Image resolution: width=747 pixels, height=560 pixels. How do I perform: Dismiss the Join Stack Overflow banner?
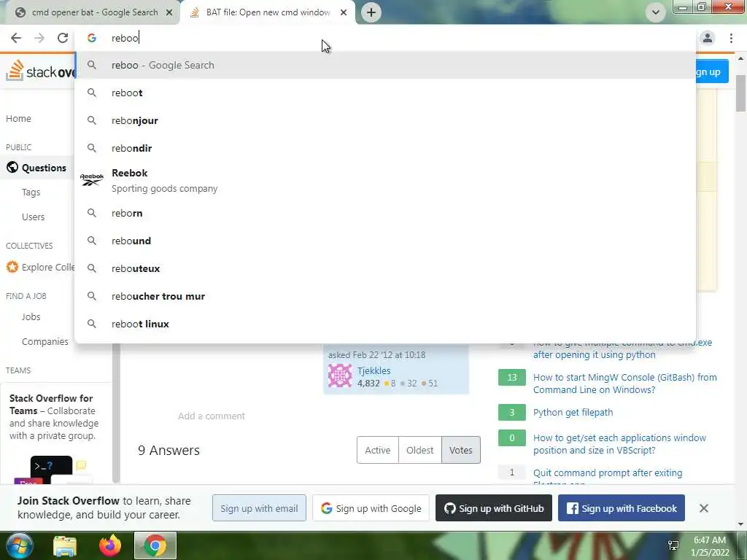coord(704,508)
